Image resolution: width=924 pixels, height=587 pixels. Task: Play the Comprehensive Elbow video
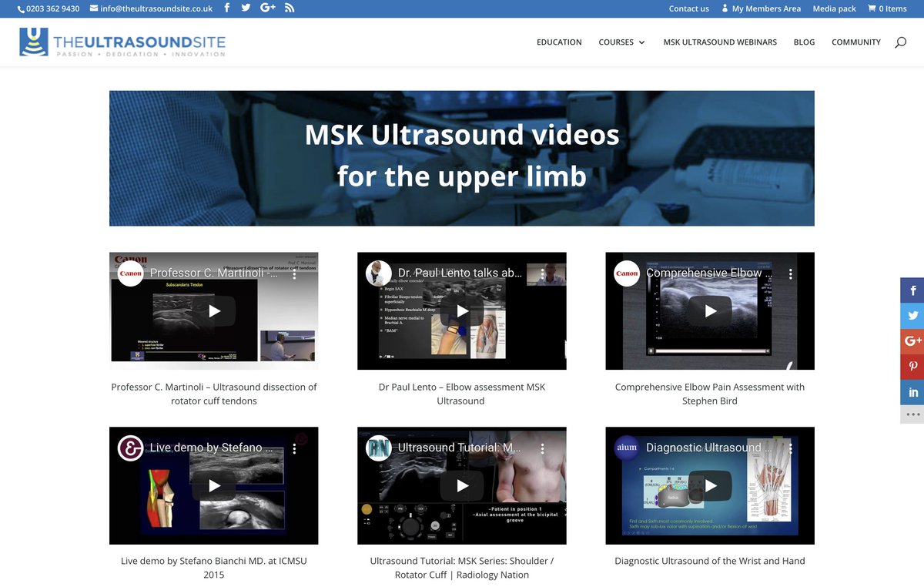point(710,311)
